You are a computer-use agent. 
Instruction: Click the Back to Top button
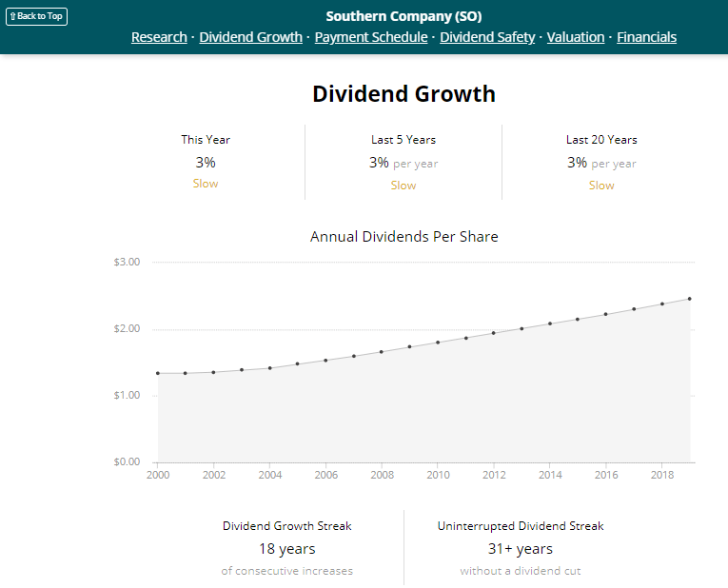pyautogui.click(x=37, y=16)
